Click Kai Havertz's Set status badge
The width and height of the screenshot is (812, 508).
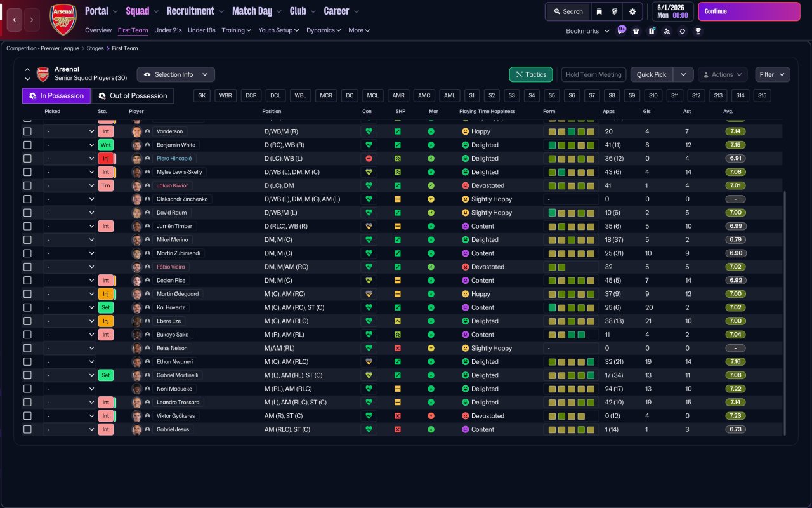(106, 307)
